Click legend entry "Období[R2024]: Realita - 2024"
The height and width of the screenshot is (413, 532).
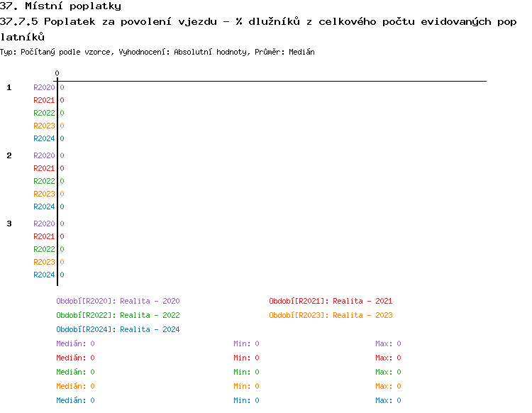point(118,329)
